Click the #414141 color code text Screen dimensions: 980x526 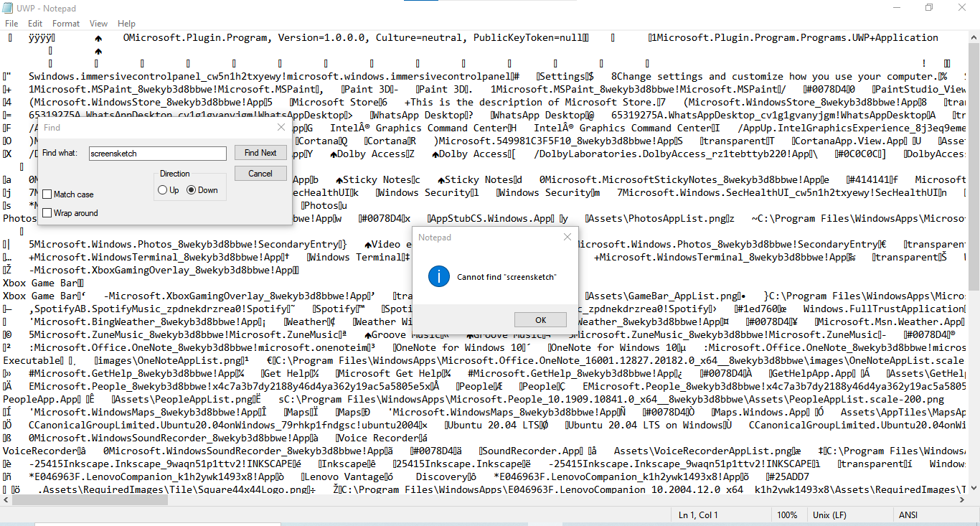872,180
